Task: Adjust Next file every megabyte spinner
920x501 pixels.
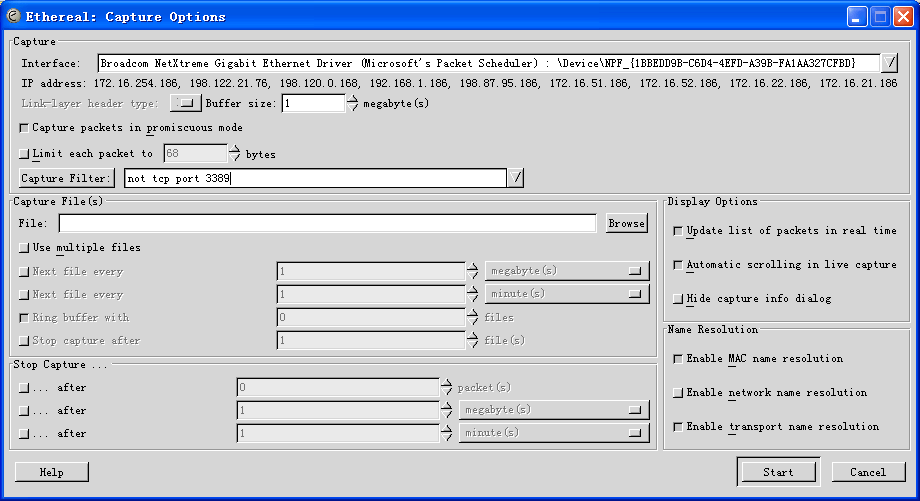Action: coord(473,270)
